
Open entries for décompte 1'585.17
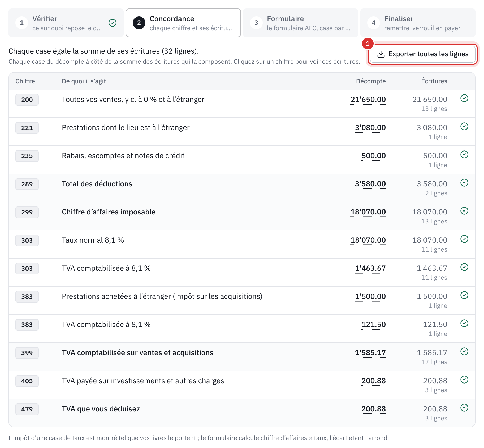coord(370,353)
